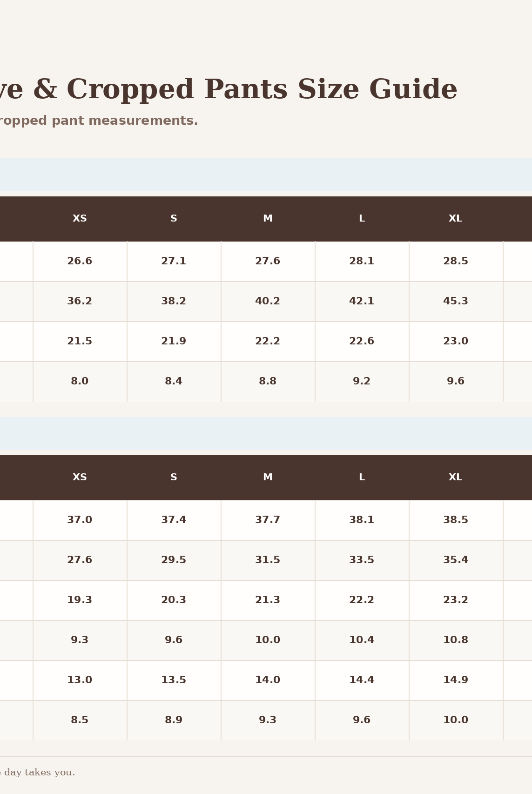Select the M header in the lower table
Screen dimensions: 532x794
(268, 478)
